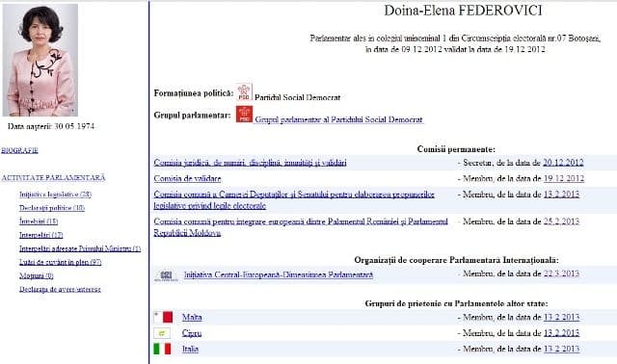Click date 13.2.2013 in Malta row
The width and height of the screenshot is (617, 364).
(561, 317)
